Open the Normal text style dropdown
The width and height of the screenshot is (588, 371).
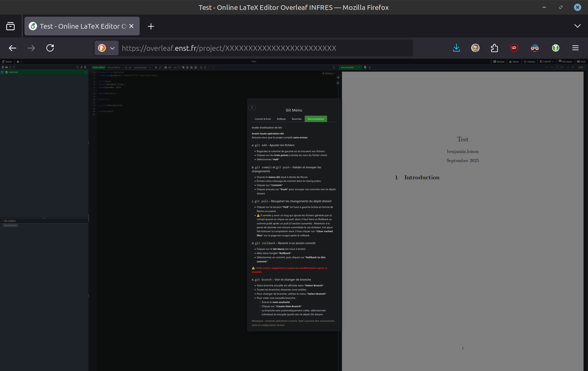tap(142, 67)
